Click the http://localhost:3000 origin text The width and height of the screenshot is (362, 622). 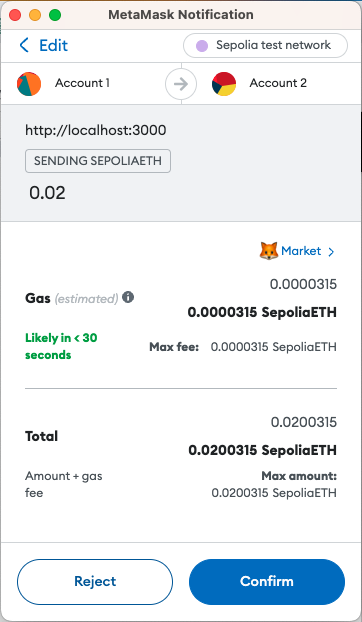click(96, 130)
